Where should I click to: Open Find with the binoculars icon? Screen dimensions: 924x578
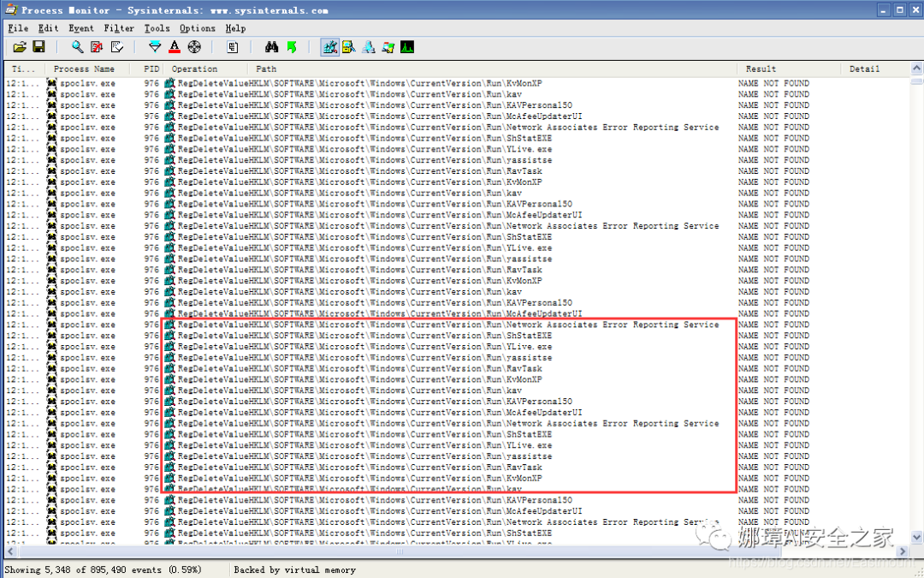(x=272, y=47)
